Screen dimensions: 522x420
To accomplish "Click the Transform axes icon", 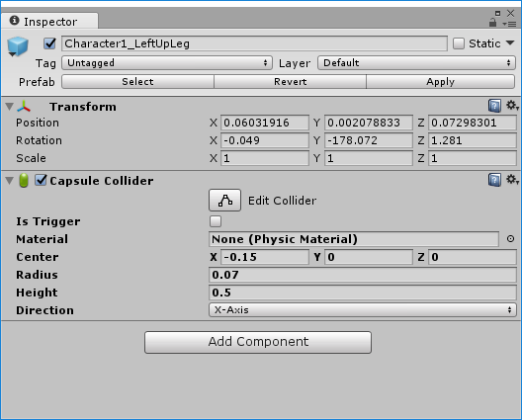I will [24, 107].
